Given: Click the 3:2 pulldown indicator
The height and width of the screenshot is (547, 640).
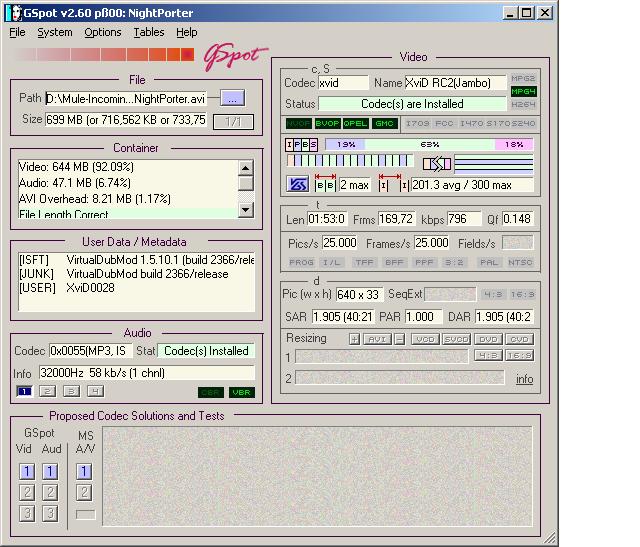Looking at the screenshot, I should pos(454,262).
